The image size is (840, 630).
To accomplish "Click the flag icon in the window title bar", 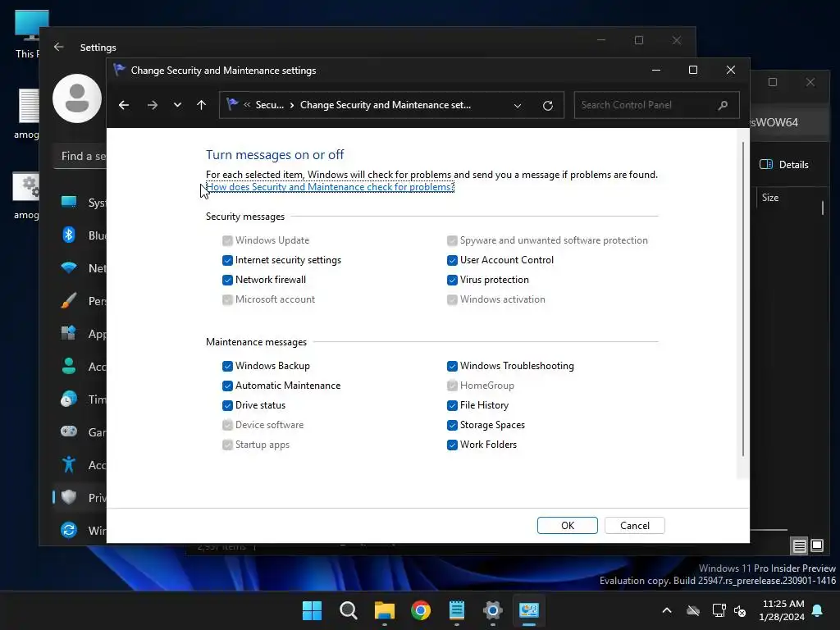I will click(x=120, y=70).
